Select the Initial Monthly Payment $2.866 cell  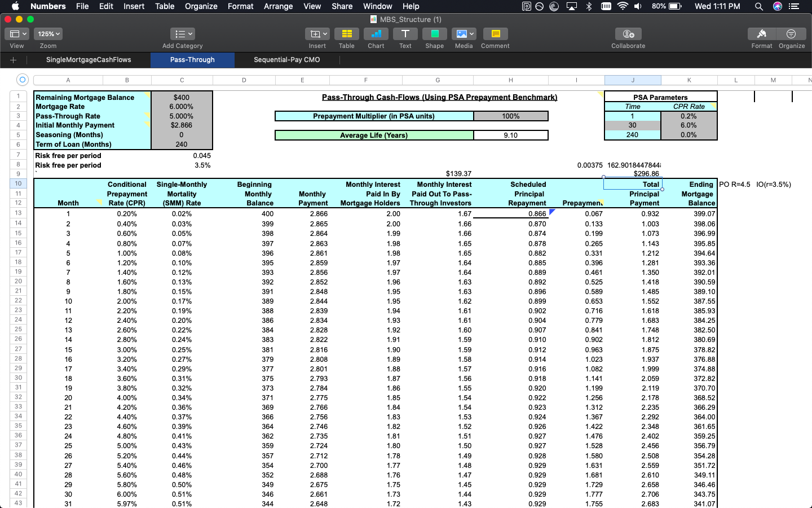click(182, 125)
